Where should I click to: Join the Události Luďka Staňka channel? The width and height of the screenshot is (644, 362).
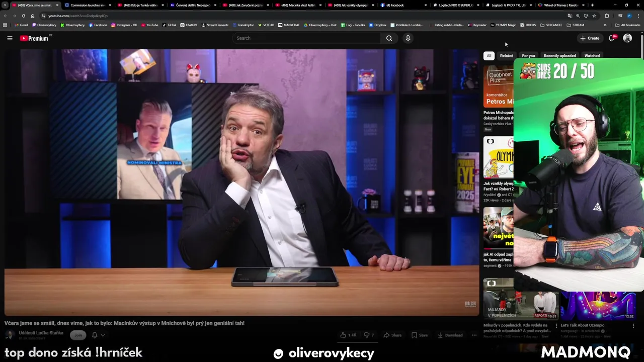(78, 335)
